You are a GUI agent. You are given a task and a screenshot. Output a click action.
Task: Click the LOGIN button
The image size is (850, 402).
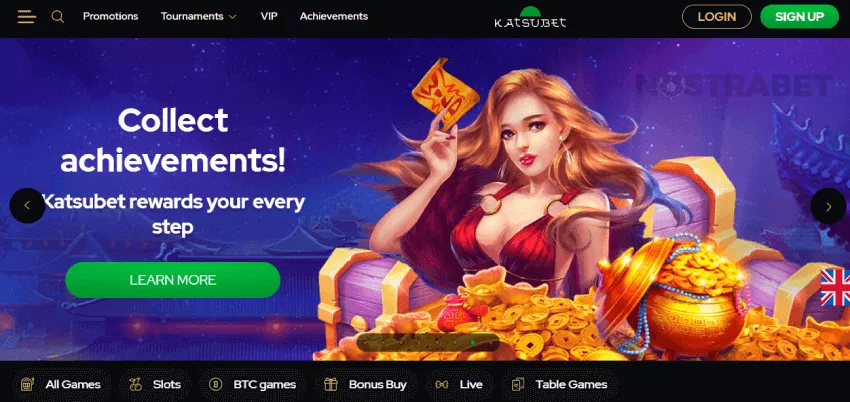pyautogui.click(x=717, y=17)
